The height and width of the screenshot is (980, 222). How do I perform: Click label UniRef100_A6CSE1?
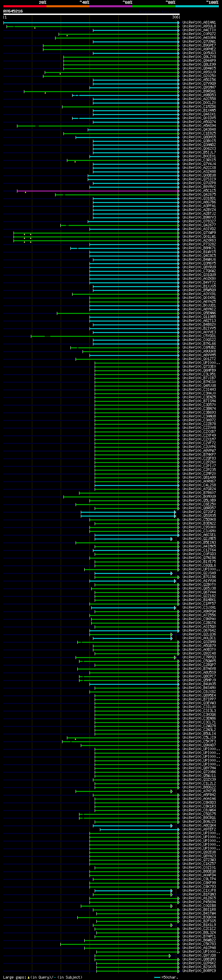click(x=199, y=535)
